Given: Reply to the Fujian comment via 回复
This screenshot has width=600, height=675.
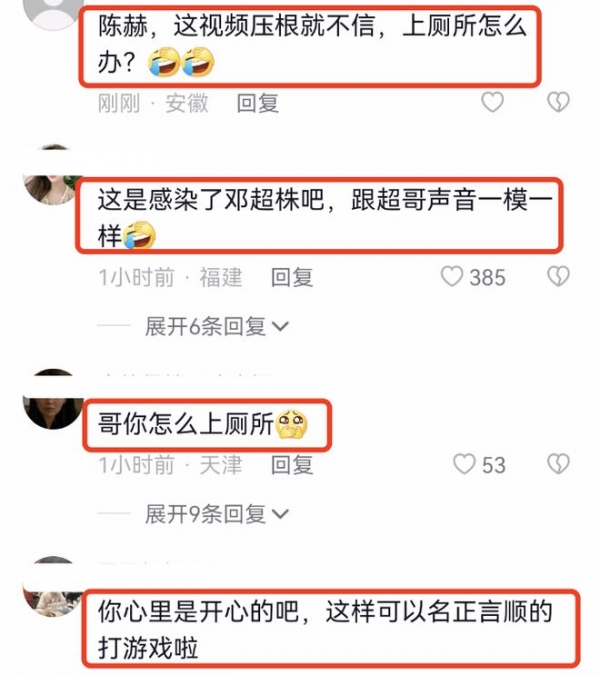Looking at the screenshot, I should [x=292, y=277].
